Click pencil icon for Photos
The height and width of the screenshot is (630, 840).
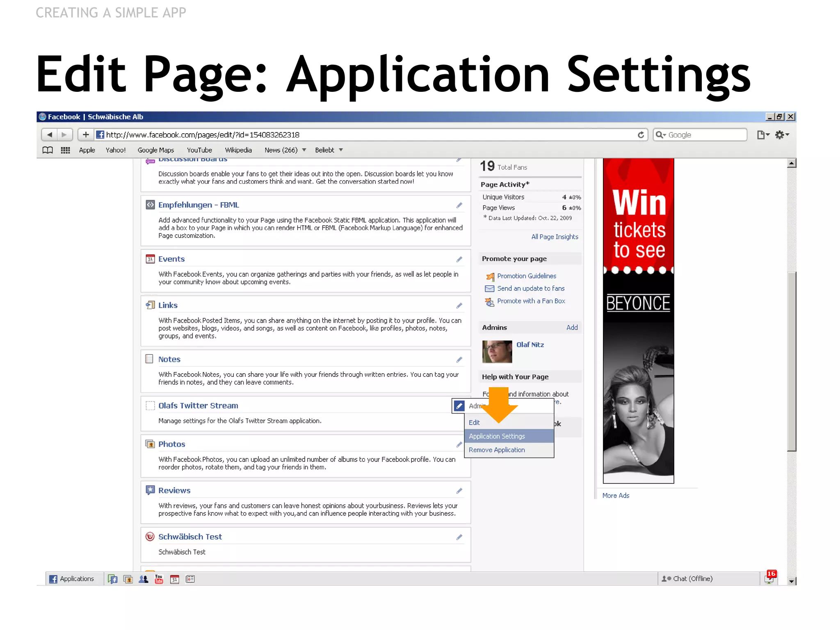(x=459, y=445)
